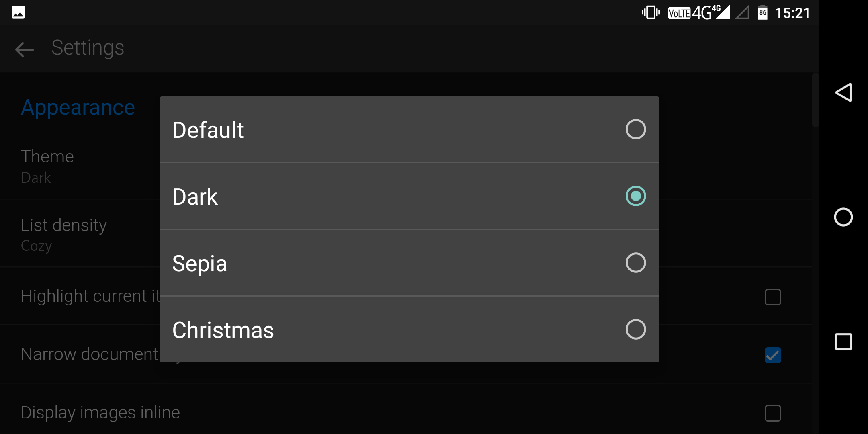The width and height of the screenshot is (868, 434).
Task: Tap the Appearance section header
Action: coord(78,108)
